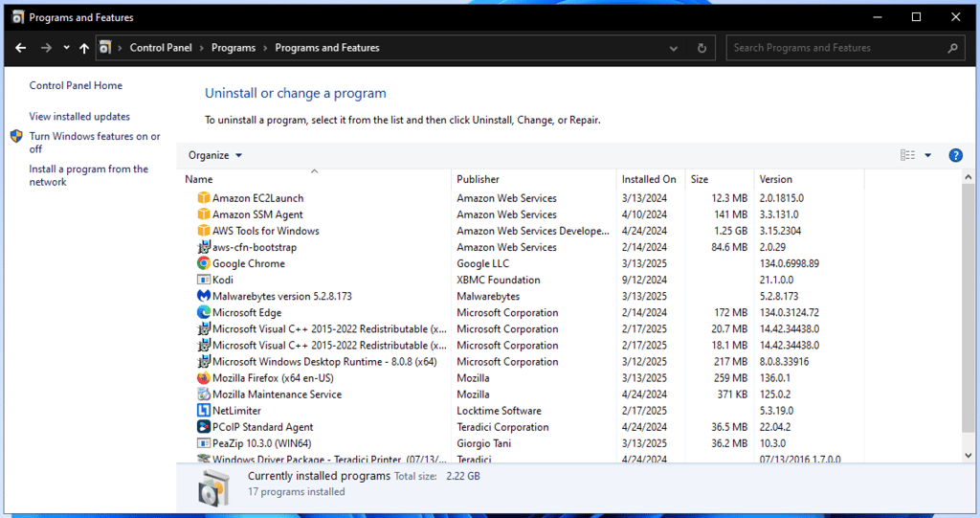
Task: Click the currently installed programs icon
Action: 213,487
